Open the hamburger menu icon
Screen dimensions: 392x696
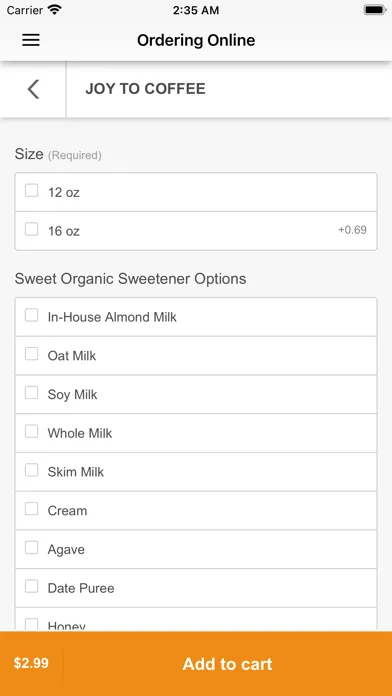click(31, 40)
